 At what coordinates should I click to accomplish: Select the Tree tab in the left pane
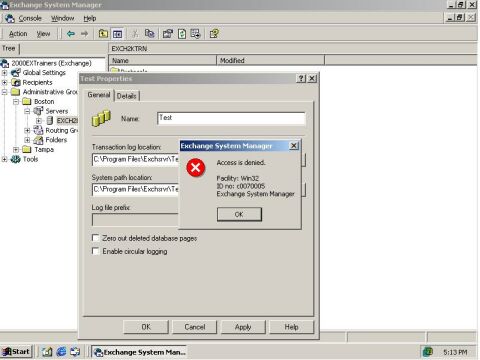click(x=9, y=49)
